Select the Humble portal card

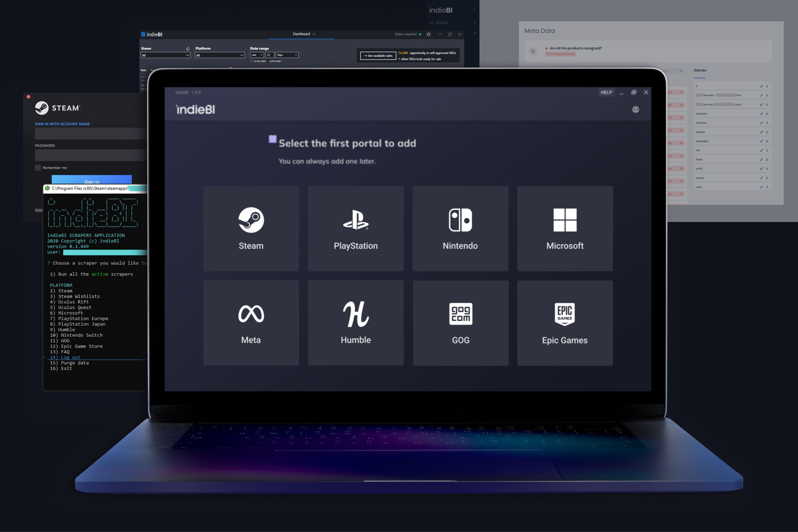click(355, 323)
